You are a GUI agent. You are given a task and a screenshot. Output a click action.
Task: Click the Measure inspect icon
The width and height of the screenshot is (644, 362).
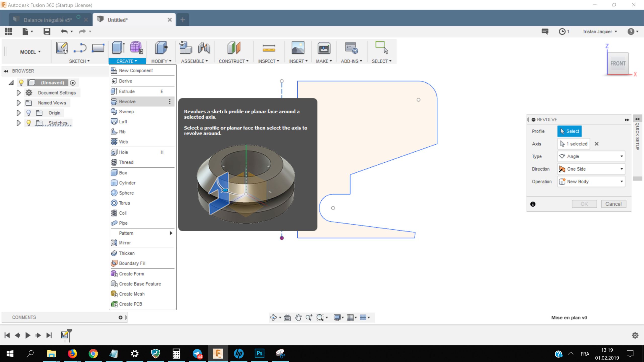(269, 48)
